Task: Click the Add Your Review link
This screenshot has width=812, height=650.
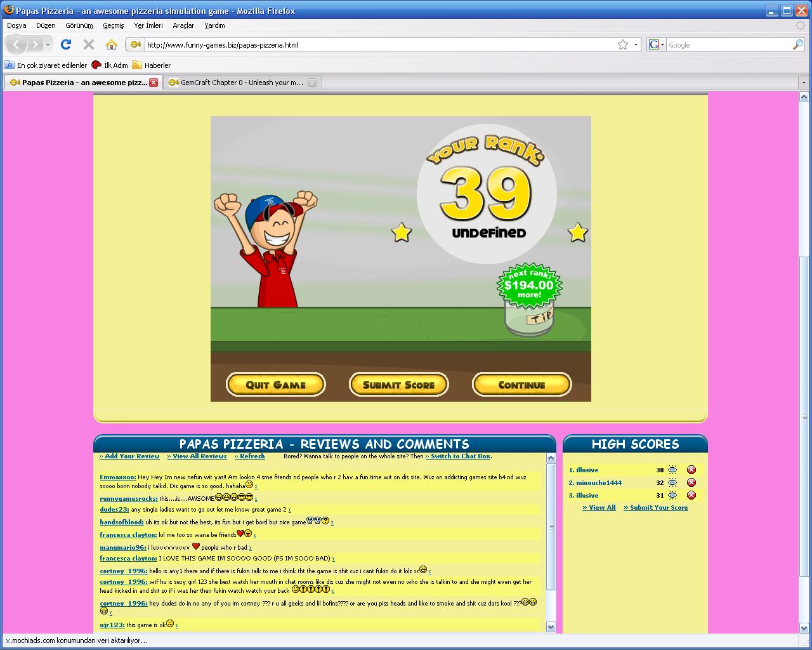Action: [129, 456]
